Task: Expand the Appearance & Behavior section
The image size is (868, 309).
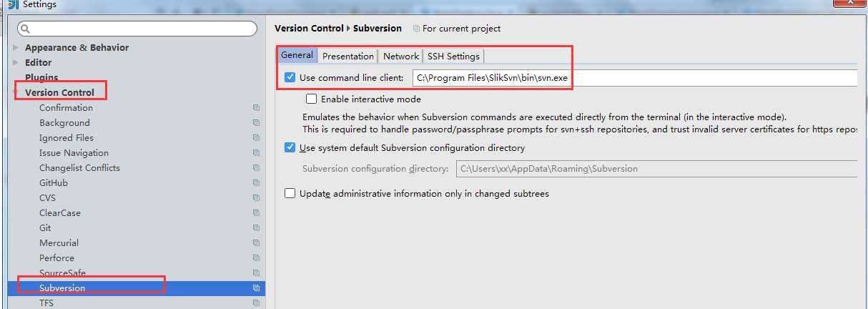Action: tap(16, 48)
